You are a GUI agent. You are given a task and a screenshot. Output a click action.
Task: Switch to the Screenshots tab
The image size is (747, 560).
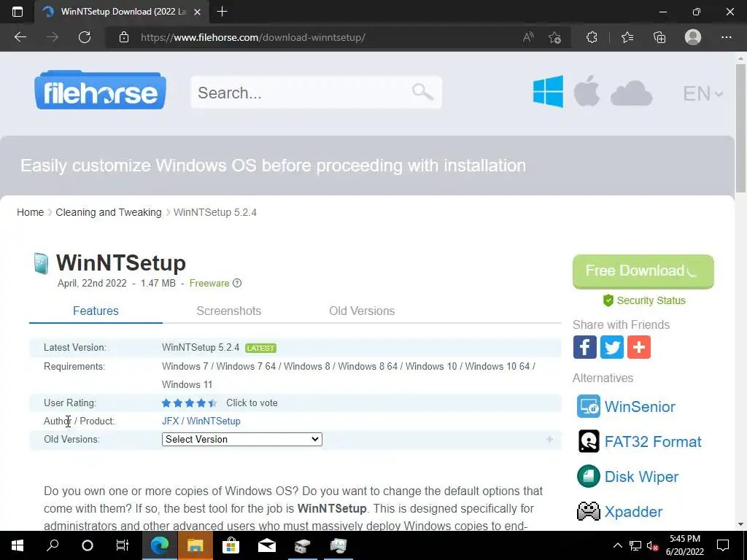tap(228, 311)
